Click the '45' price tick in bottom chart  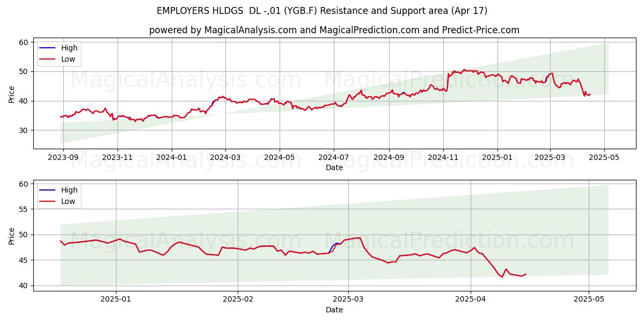pyautogui.click(x=24, y=260)
